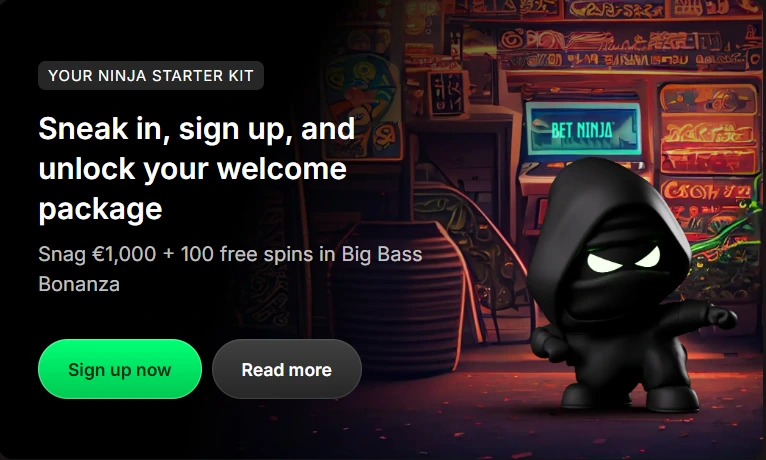Click the green Sign up now button
The width and height of the screenshot is (766, 460).
point(120,369)
